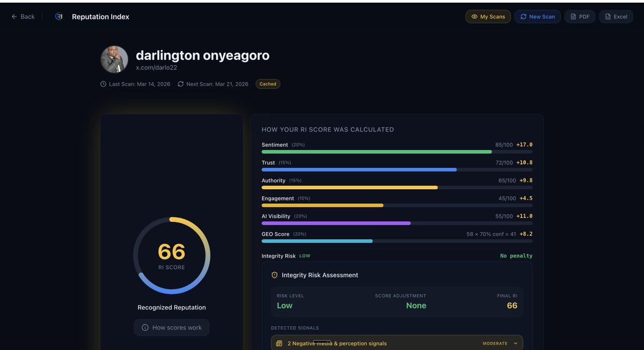Click the Engagement (10%) label
Screen dimensions: 644x350
pos(286,198)
